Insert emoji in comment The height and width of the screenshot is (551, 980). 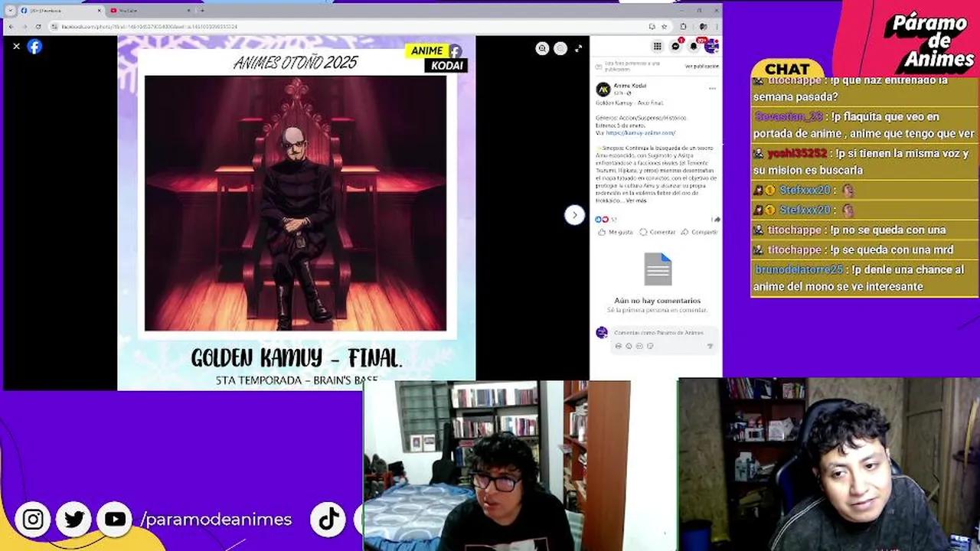coord(629,346)
